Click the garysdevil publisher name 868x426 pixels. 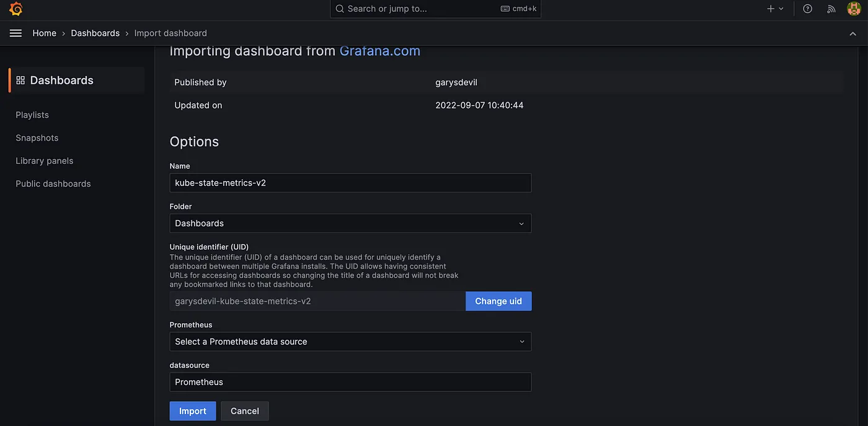(456, 82)
